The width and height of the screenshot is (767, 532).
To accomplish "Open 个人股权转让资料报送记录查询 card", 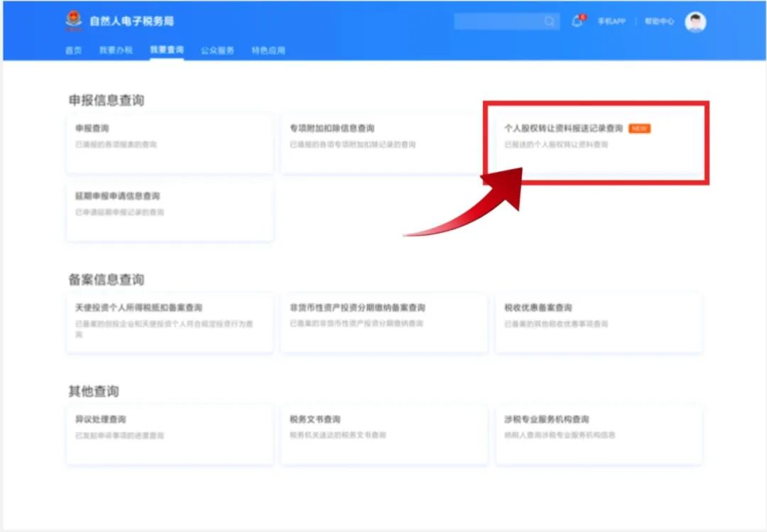I will click(x=599, y=143).
